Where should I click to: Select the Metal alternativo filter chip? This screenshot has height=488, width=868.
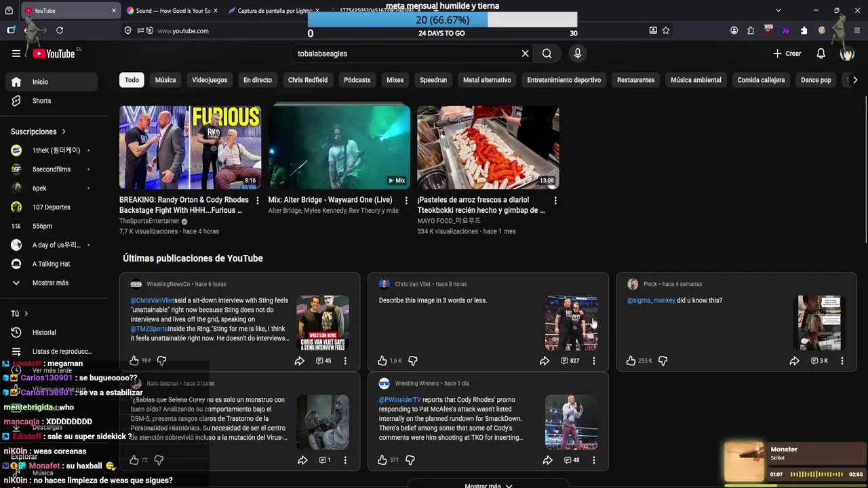[487, 80]
